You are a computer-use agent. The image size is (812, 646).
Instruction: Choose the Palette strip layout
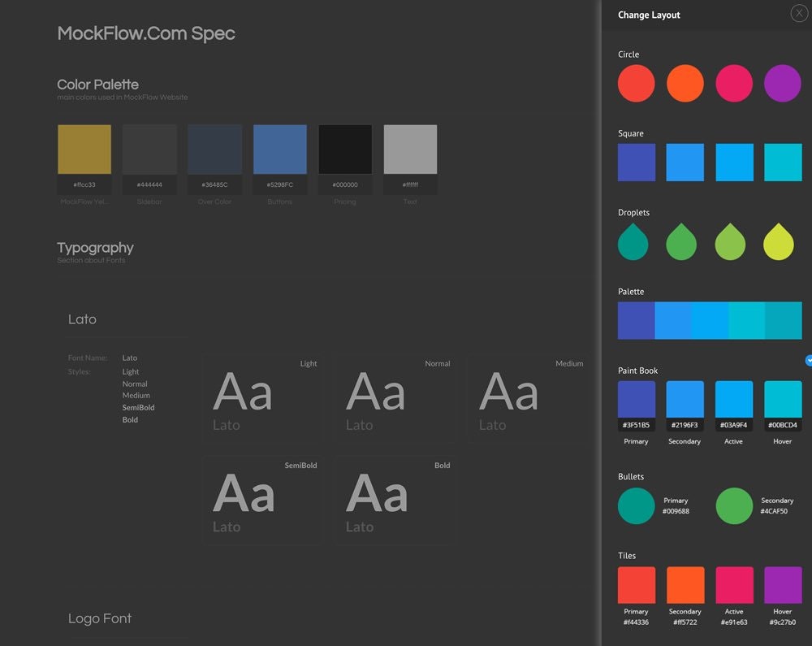pos(710,321)
